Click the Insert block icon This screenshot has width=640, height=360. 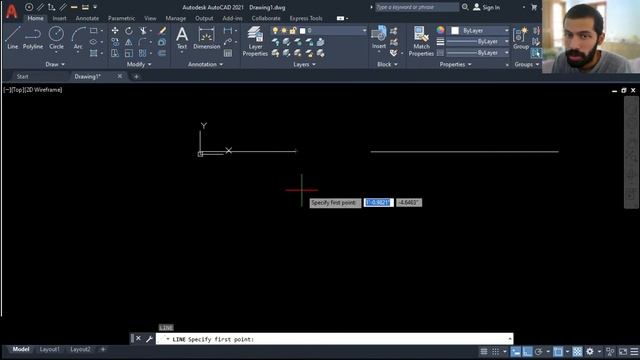point(378,38)
